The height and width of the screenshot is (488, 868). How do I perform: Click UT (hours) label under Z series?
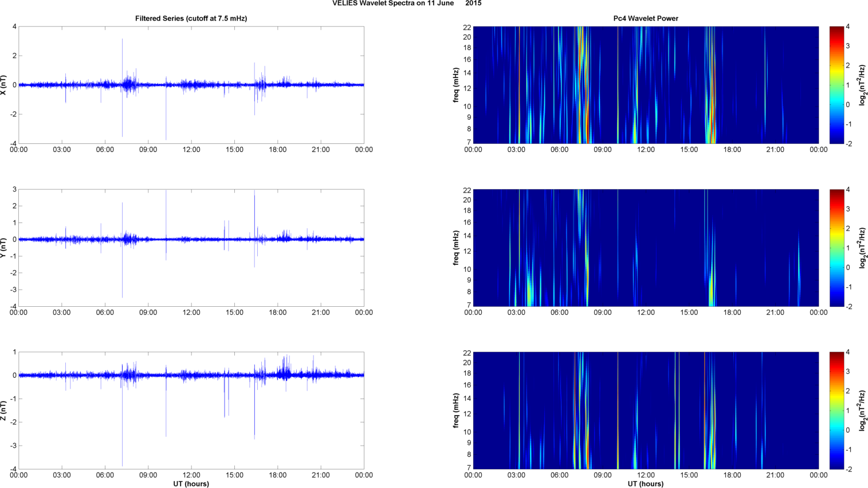191,483
